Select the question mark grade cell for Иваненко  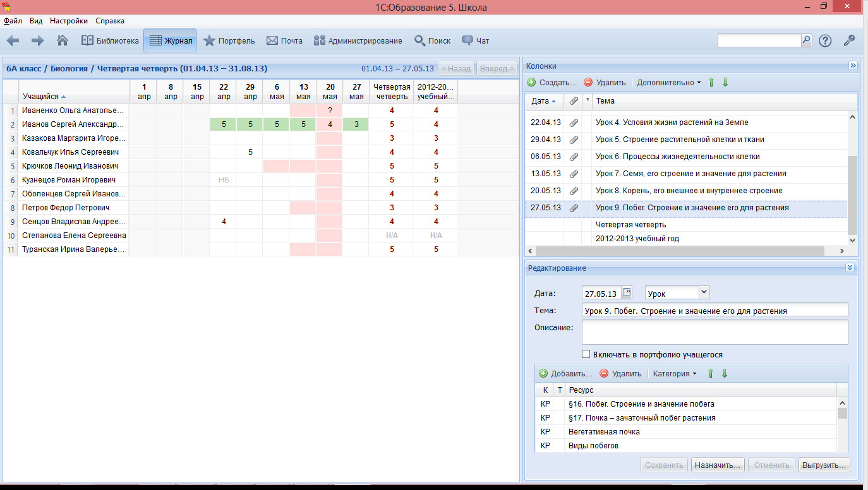click(x=330, y=111)
